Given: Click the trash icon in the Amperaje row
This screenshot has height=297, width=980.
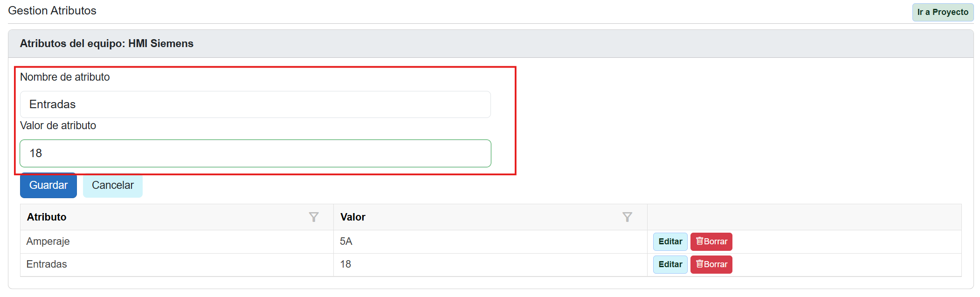Looking at the screenshot, I should tap(699, 241).
